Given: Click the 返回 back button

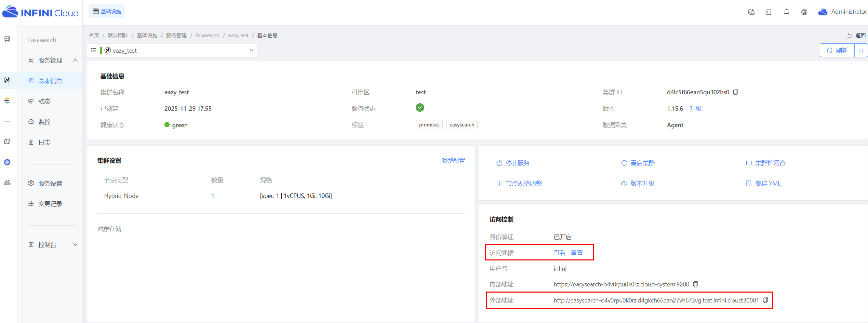Looking at the screenshot, I should tap(856, 35).
